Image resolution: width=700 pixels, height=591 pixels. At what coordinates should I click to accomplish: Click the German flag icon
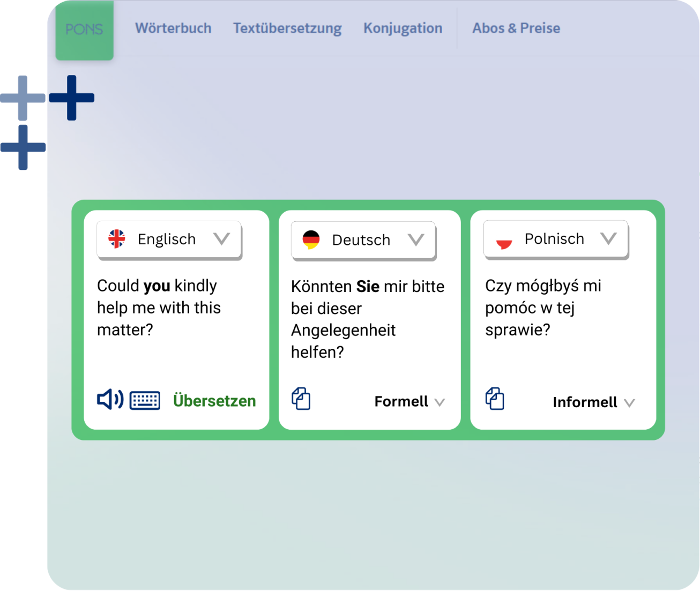(x=311, y=240)
